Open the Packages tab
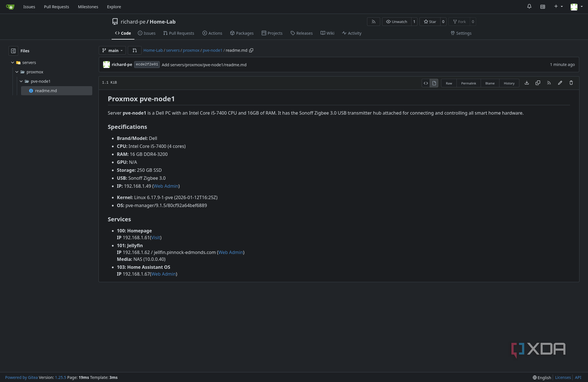 tap(242, 33)
